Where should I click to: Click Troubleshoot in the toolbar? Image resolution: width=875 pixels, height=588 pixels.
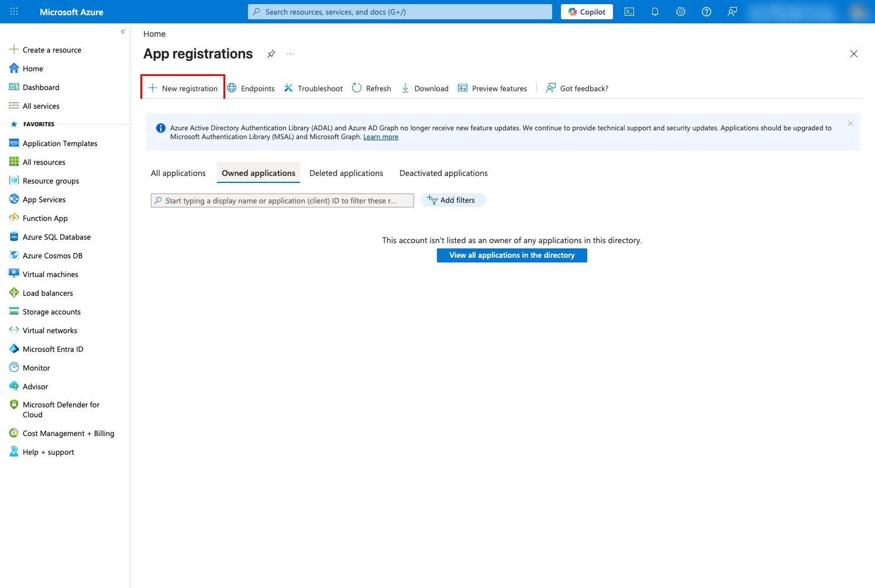314,88
